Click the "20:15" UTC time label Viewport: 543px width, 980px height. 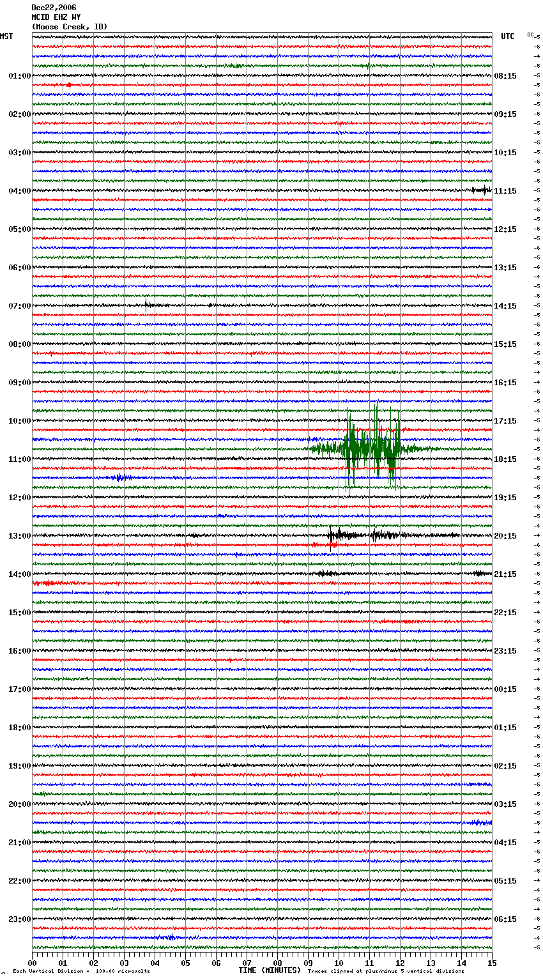pyautogui.click(x=505, y=536)
